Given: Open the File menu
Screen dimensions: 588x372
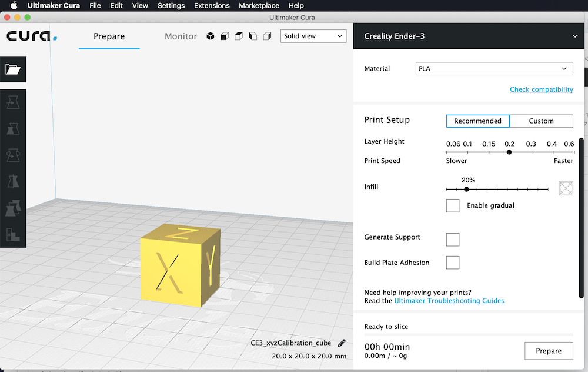Looking at the screenshot, I should point(95,6).
